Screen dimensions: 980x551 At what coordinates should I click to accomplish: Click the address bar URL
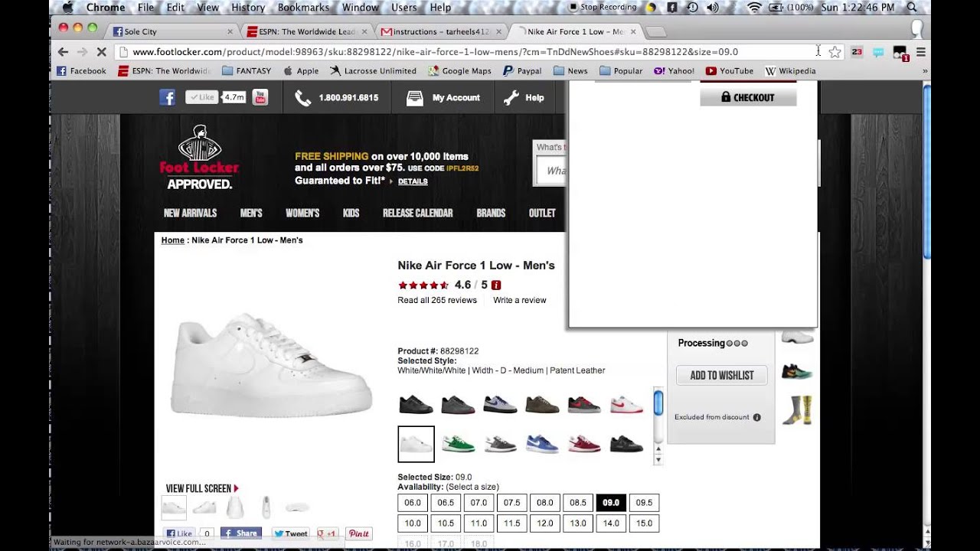pyautogui.click(x=435, y=52)
